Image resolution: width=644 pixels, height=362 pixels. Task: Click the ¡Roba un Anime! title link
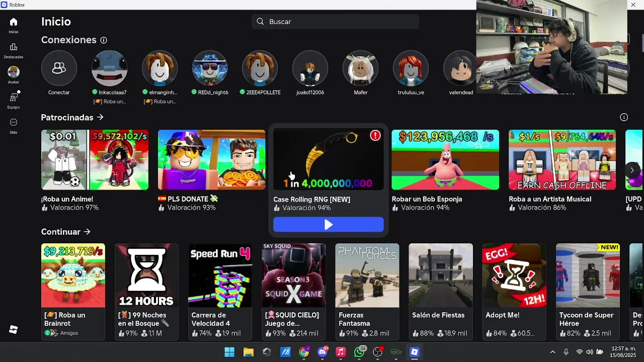(67, 199)
